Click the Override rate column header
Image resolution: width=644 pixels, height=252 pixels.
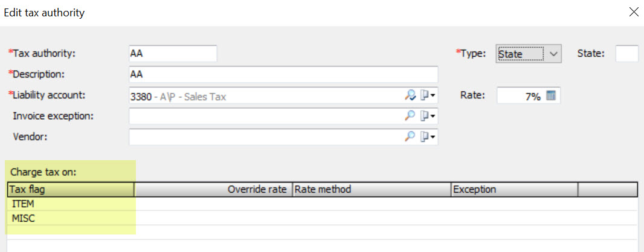click(213, 190)
